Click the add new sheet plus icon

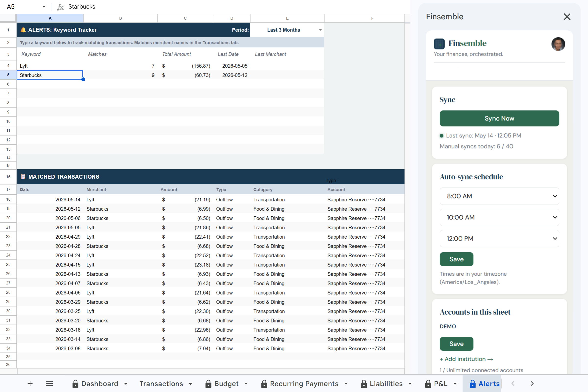tap(30, 383)
